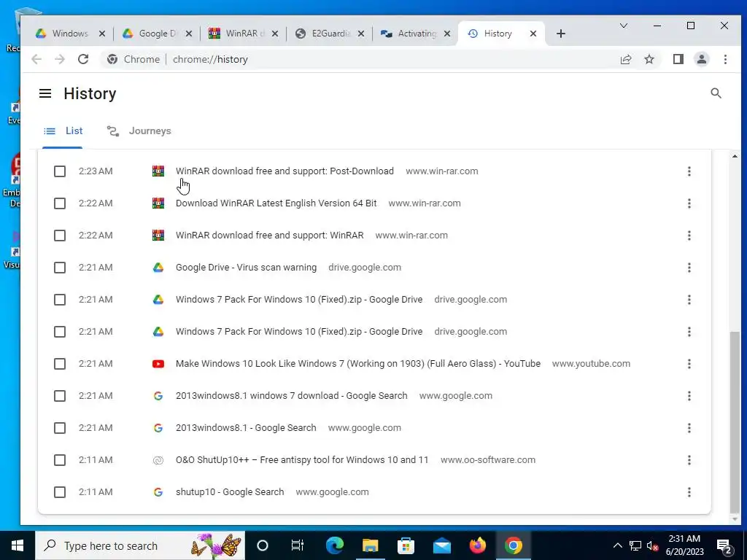Tick the shutup10 Google Search checkbox
The image size is (747, 560).
[x=60, y=492]
